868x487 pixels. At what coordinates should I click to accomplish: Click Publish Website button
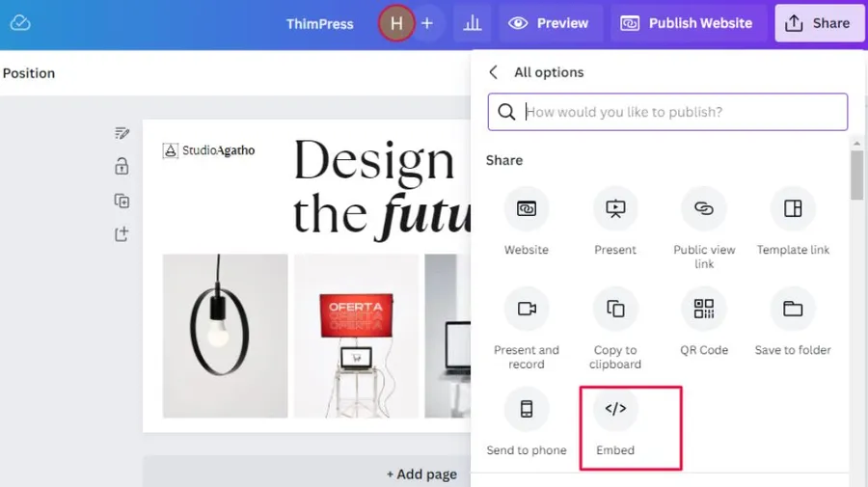688,23
